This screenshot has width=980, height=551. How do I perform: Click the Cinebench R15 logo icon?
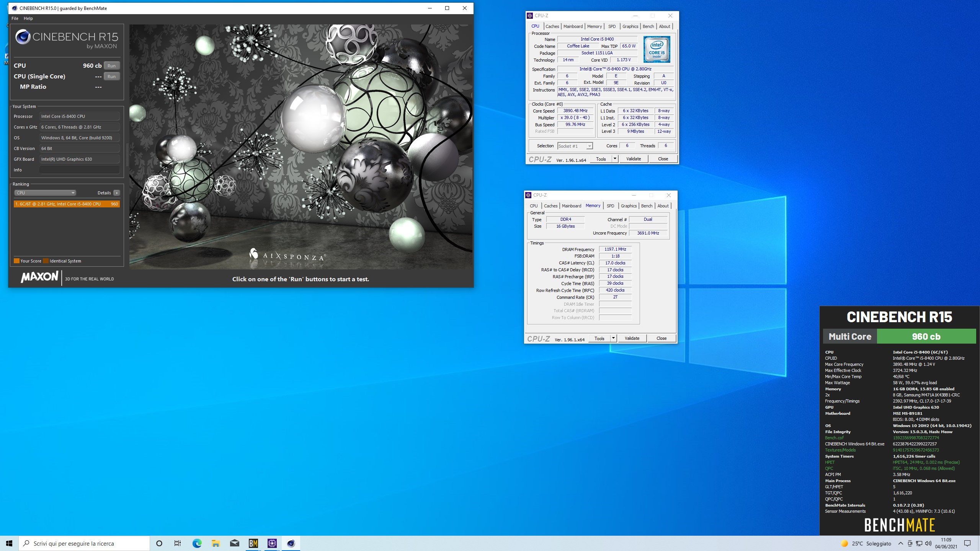click(x=23, y=37)
